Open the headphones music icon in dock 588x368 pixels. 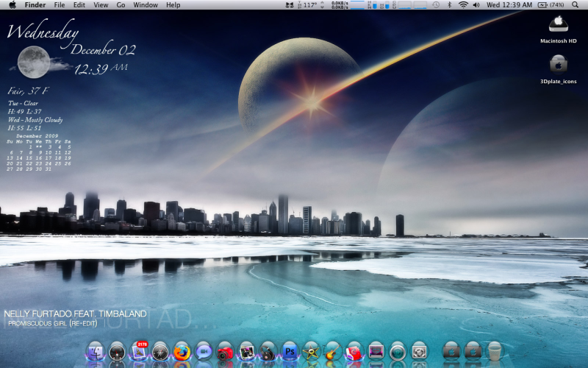tap(268, 353)
